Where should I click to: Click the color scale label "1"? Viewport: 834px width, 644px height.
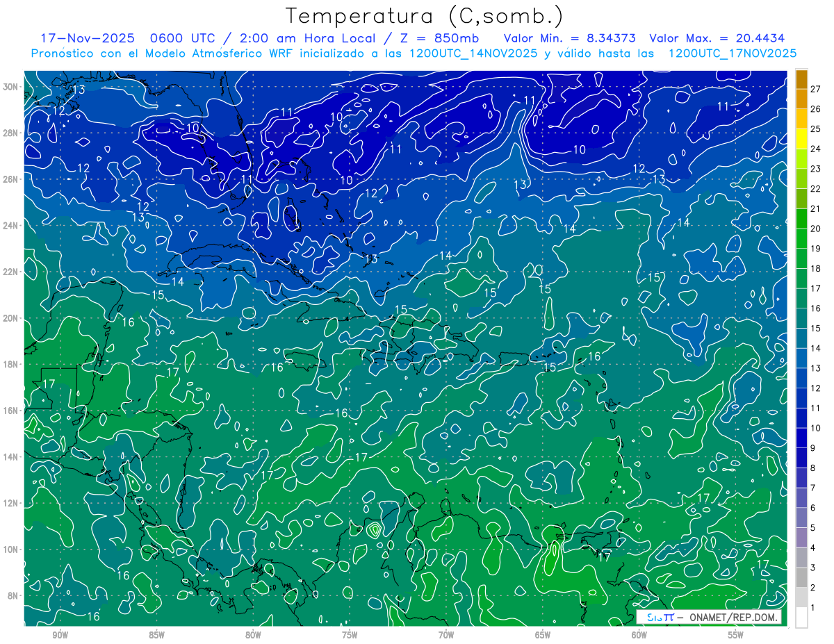coord(814,607)
